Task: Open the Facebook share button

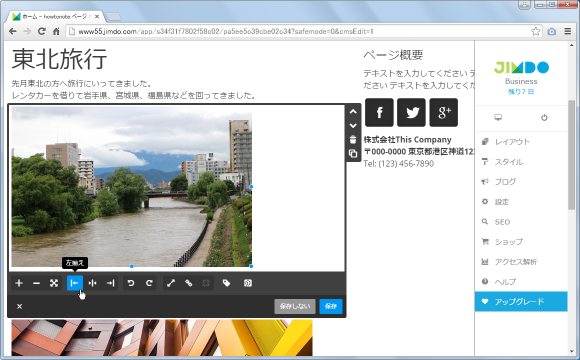Action: pos(380,112)
